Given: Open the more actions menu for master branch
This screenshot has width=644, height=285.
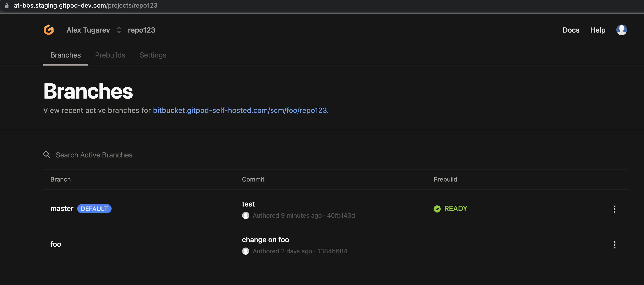Looking at the screenshot, I should coord(614,209).
